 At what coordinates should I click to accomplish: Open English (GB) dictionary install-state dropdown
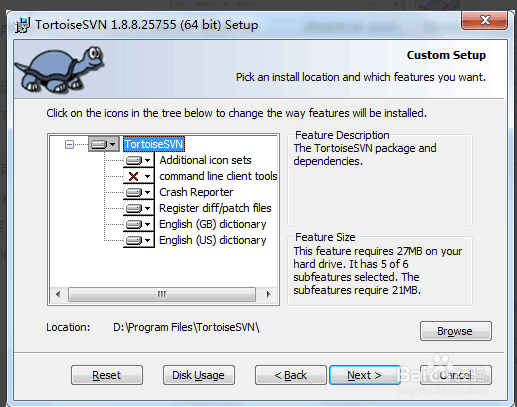click(139, 224)
